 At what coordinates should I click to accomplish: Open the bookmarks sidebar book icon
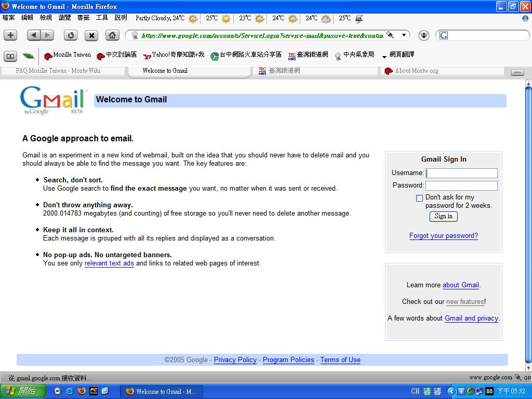(x=10, y=56)
